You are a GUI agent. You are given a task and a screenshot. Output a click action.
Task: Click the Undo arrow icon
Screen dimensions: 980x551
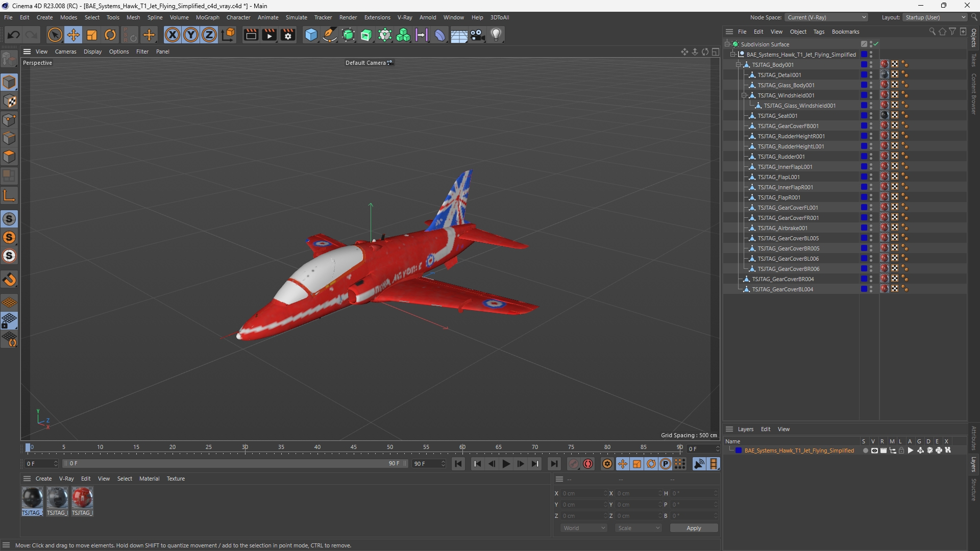point(14,35)
